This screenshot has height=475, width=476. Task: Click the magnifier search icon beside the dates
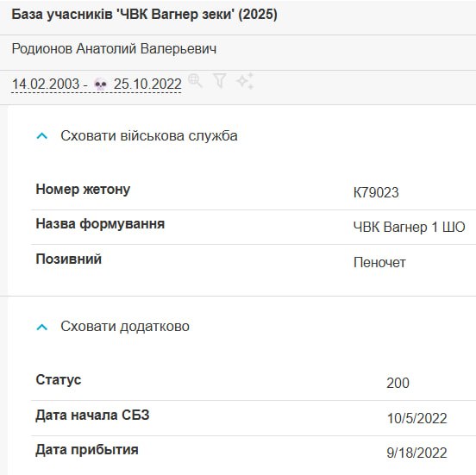[195, 81]
